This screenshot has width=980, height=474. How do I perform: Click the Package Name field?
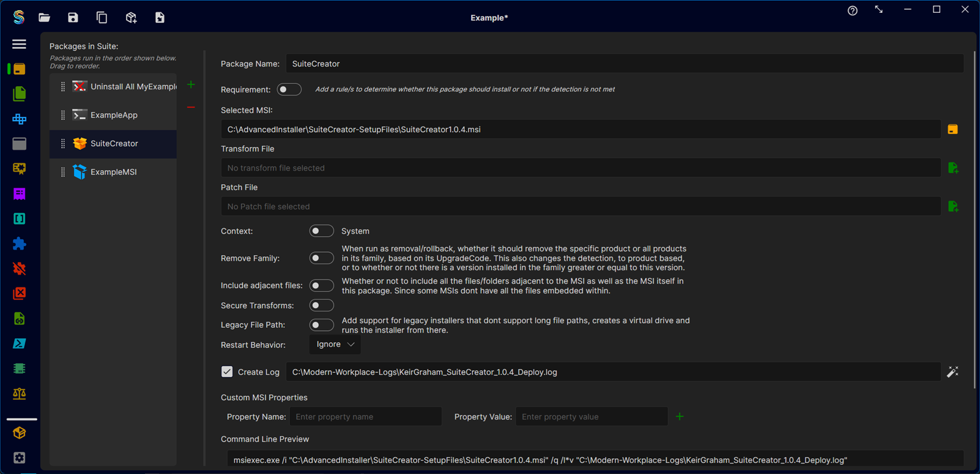tap(625, 64)
